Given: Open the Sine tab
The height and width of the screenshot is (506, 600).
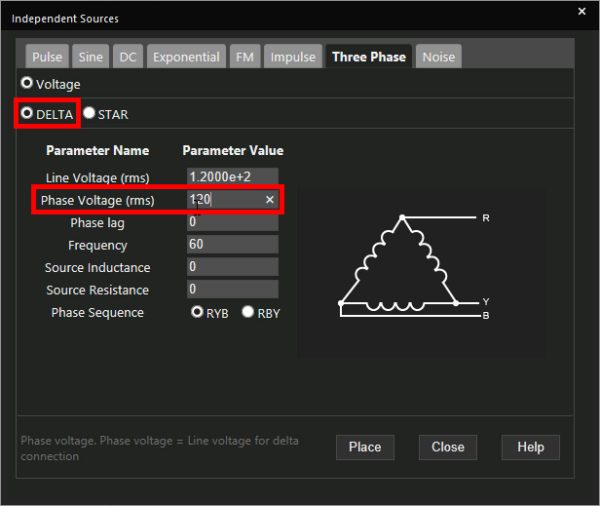Looking at the screenshot, I should [91, 57].
